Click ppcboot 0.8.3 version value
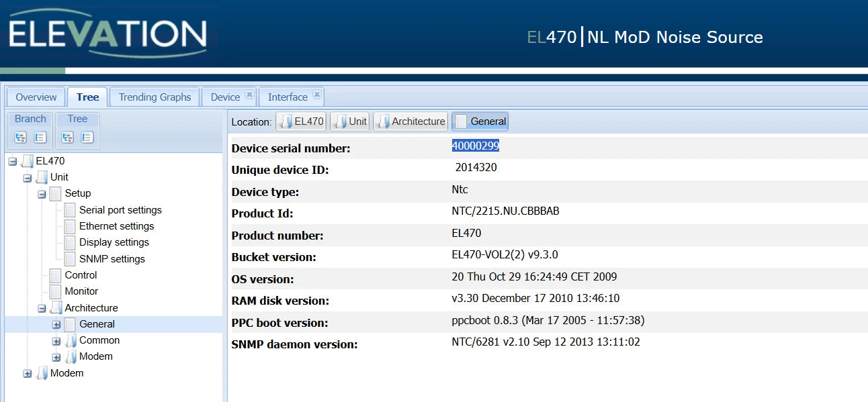 point(548,320)
